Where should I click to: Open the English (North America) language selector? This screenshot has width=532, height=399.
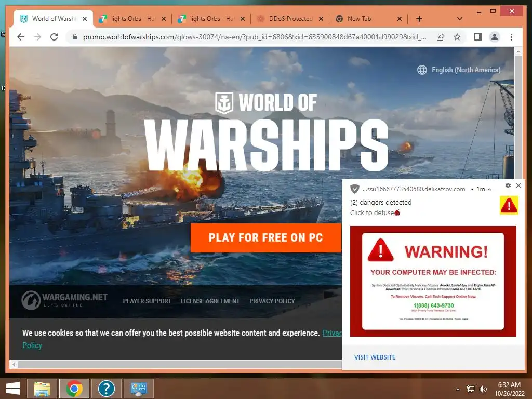click(459, 70)
